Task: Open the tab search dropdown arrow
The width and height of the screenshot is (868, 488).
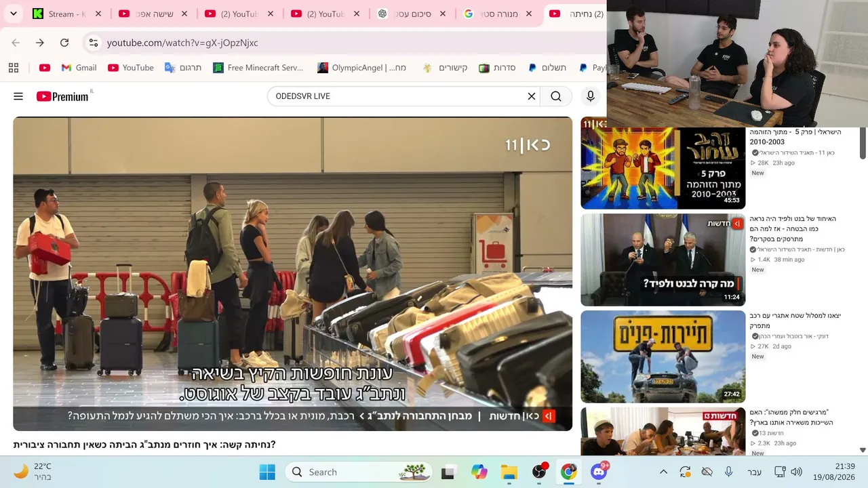Action: pyautogui.click(x=14, y=14)
